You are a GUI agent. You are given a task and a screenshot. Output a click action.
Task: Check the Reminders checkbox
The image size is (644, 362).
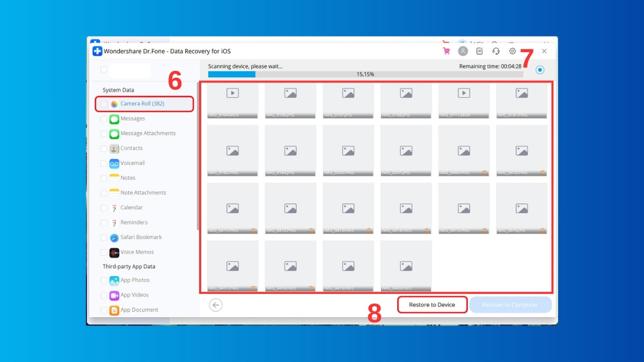tap(104, 223)
